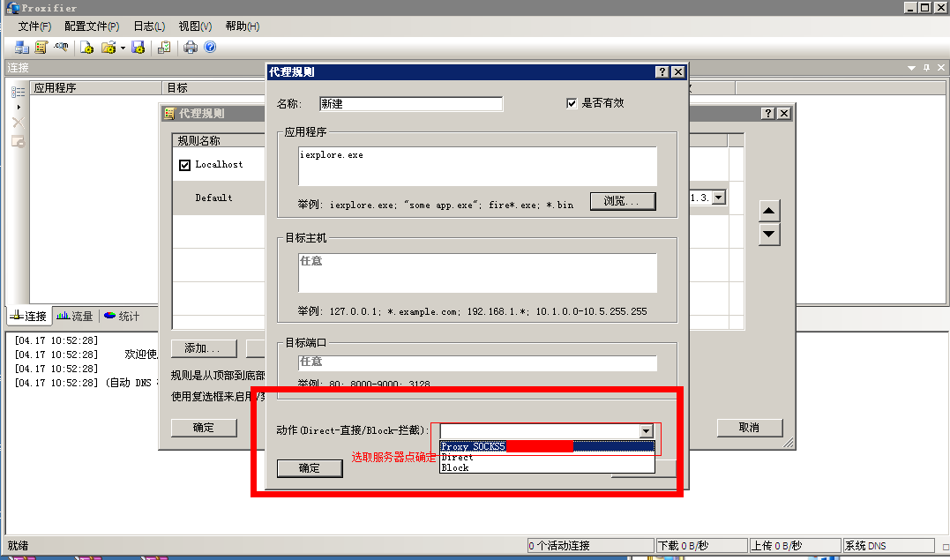Screen dimensions: 950x560
Task: Click the 名称 name input field
Action: (410, 104)
